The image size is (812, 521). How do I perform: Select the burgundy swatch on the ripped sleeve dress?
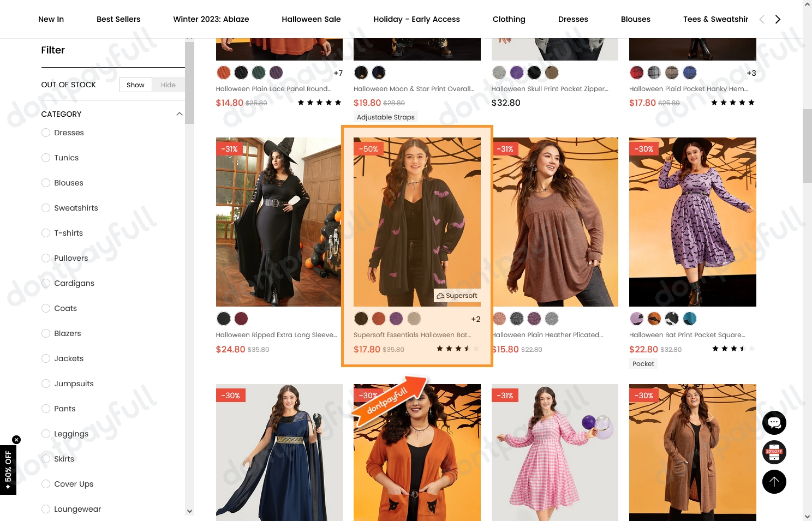(x=241, y=319)
